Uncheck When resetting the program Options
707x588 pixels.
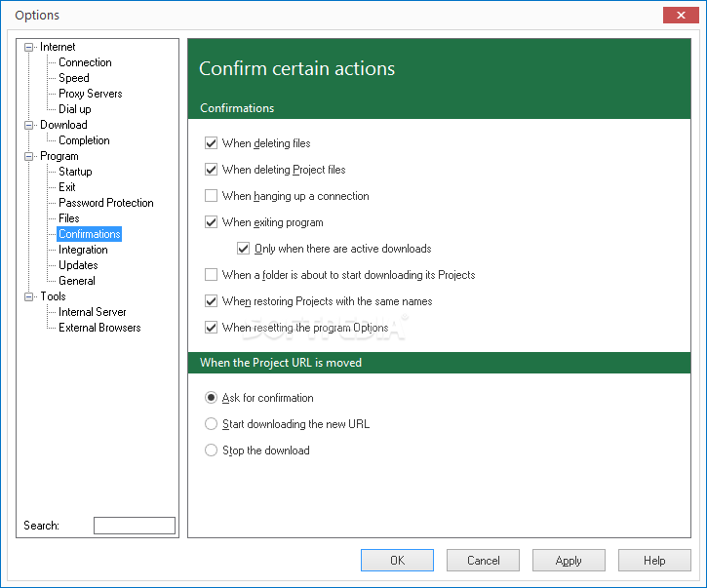(x=211, y=328)
